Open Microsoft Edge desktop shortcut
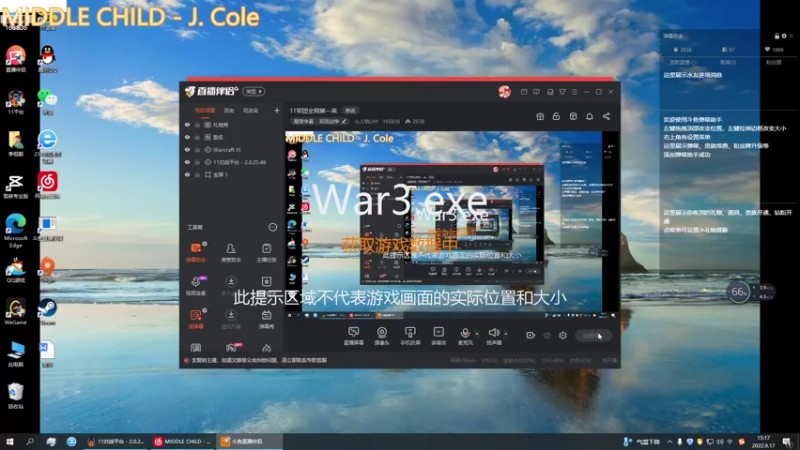 pos(16,231)
